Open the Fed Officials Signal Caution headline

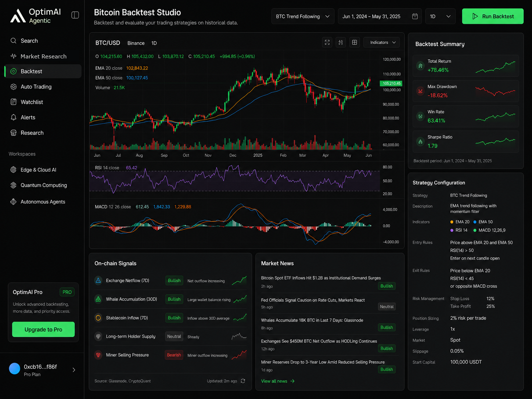click(313, 300)
